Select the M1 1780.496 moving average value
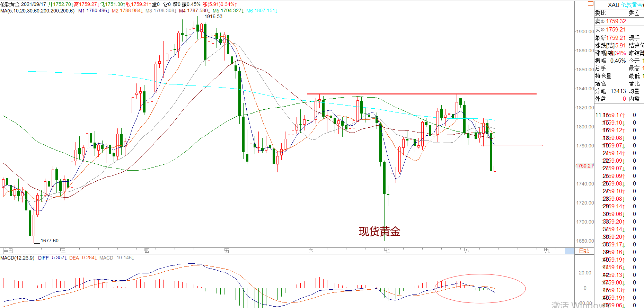 [94, 11]
